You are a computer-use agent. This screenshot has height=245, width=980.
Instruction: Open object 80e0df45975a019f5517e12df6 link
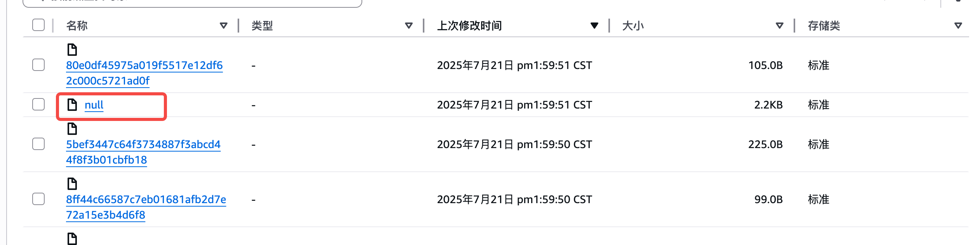coord(144,65)
